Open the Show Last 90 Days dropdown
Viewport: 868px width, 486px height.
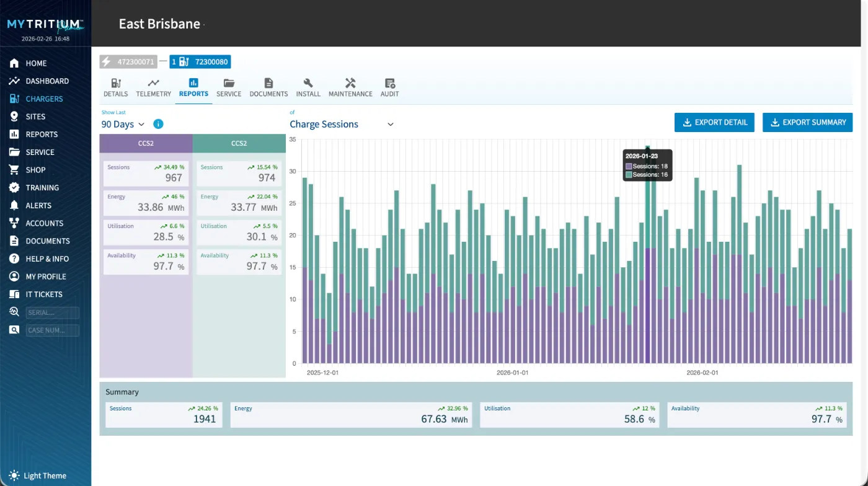[x=123, y=124]
